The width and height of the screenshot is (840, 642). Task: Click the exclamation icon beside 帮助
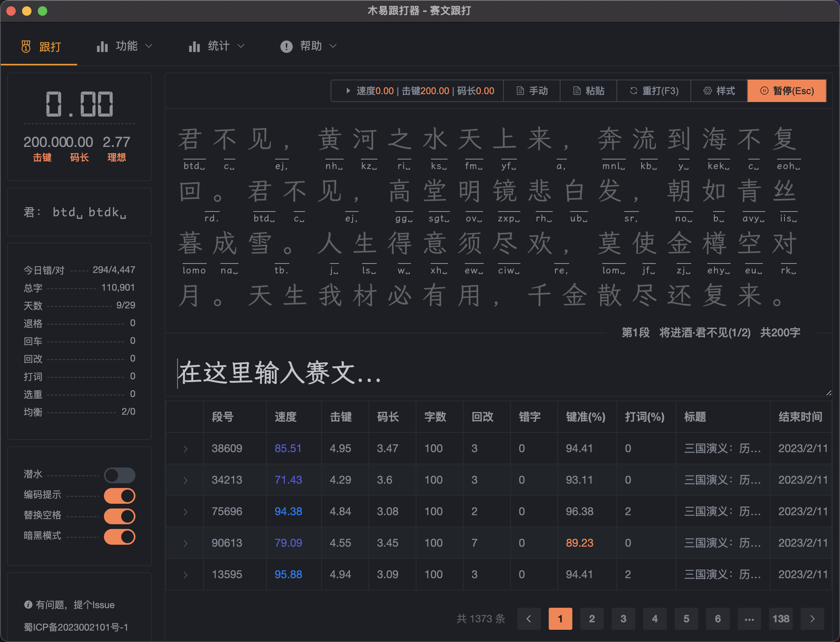coord(286,46)
